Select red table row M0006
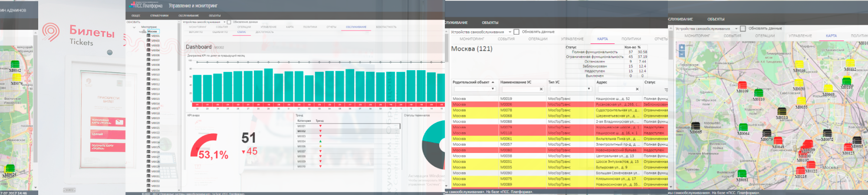 point(559,104)
